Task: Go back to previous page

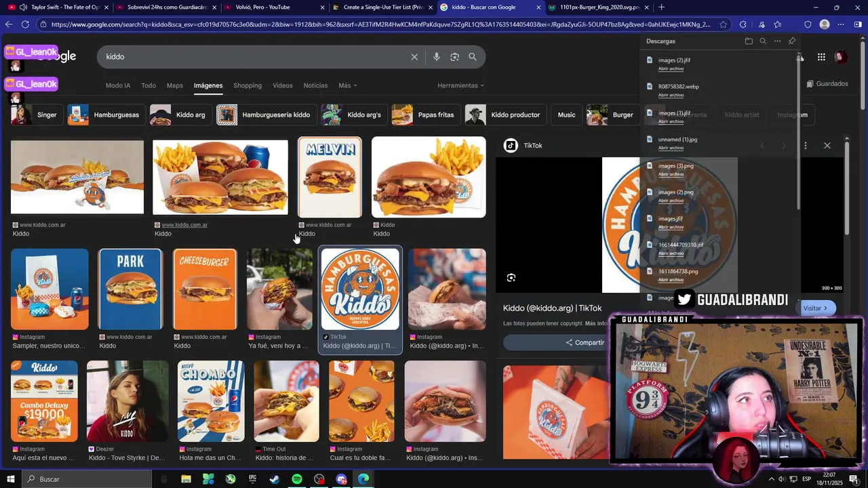Action: pyautogui.click(x=8, y=24)
